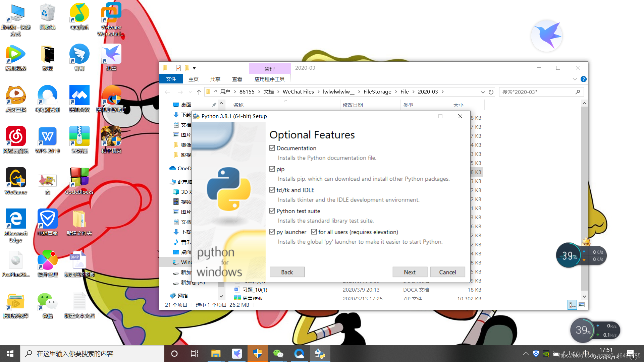Click the refresh icon beside address bar
This screenshot has height=362, width=644.
491,92
